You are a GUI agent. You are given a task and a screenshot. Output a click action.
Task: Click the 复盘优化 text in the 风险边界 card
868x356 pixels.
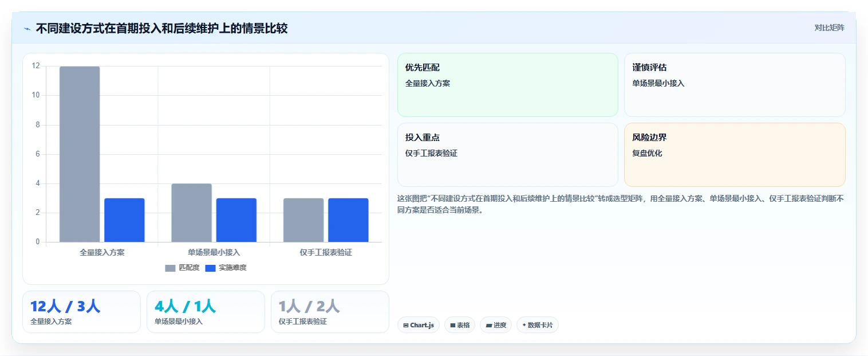tap(647, 154)
